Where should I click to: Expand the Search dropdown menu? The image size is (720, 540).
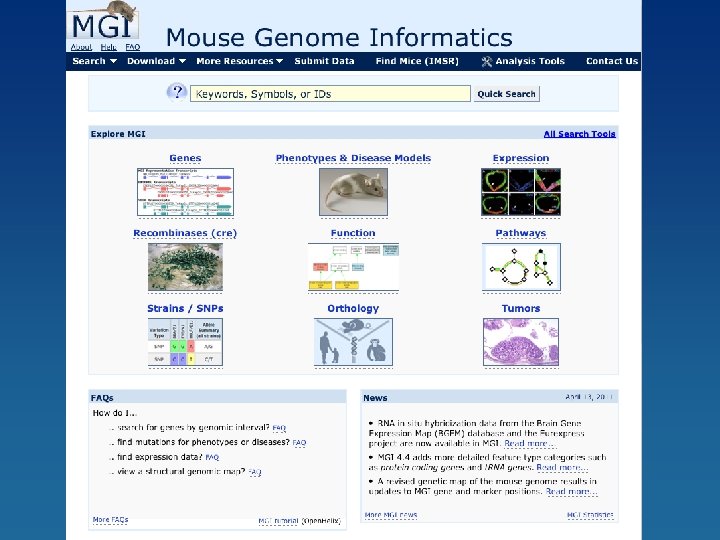94,61
